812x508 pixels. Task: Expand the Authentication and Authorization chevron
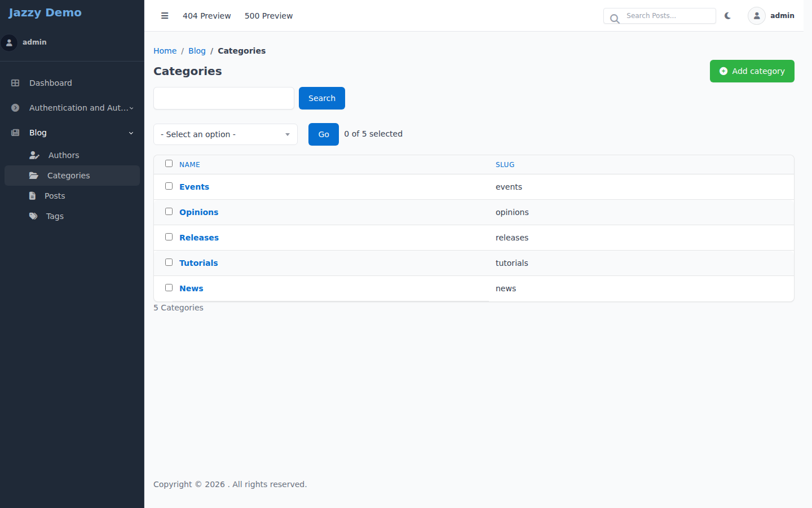(x=131, y=108)
